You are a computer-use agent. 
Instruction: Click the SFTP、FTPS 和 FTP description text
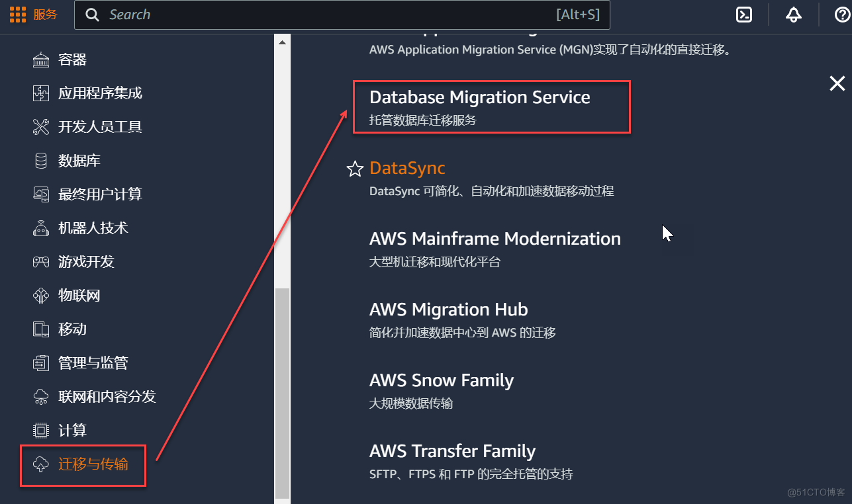pyautogui.click(x=471, y=474)
